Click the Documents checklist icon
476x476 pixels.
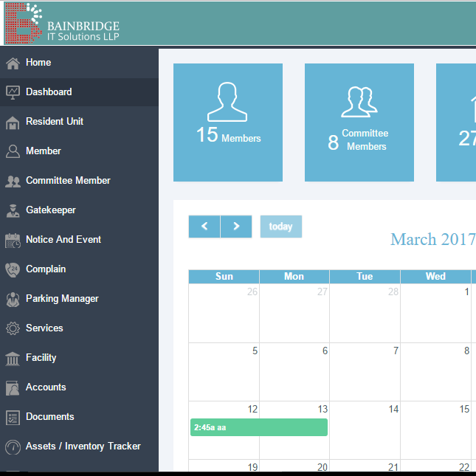[x=13, y=418]
